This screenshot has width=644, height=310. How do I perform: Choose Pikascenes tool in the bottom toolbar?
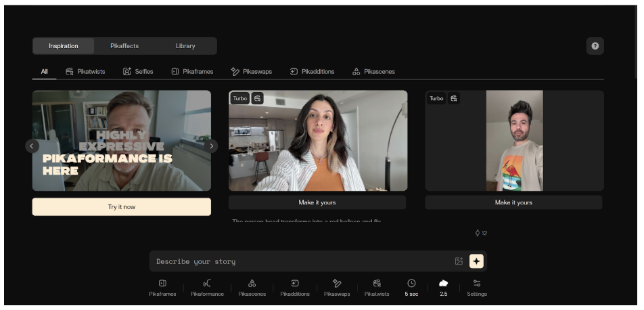tap(252, 287)
